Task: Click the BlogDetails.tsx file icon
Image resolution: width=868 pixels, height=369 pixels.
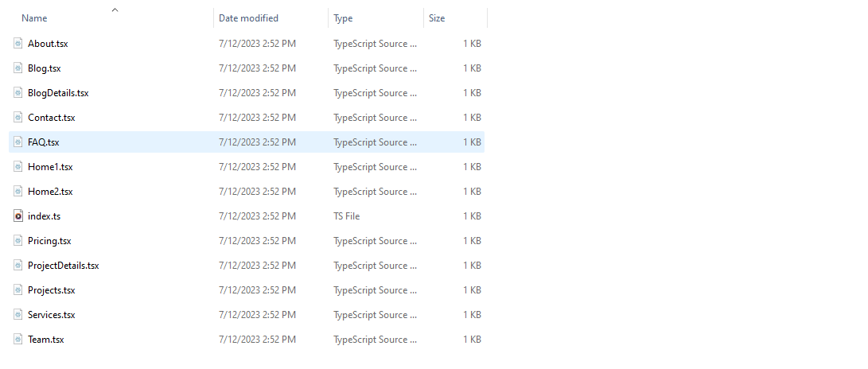Action: pyautogui.click(x=18, y=93)
